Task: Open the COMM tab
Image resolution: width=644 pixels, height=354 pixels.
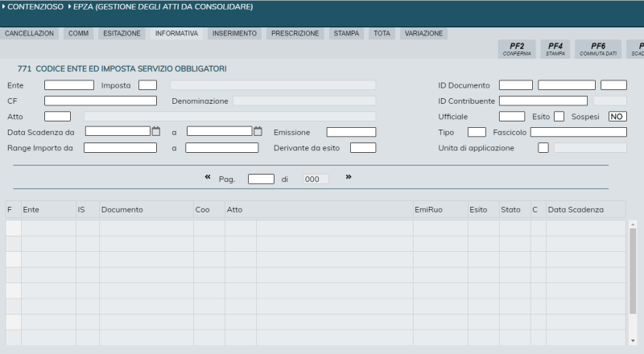Action: coord(78,34)
